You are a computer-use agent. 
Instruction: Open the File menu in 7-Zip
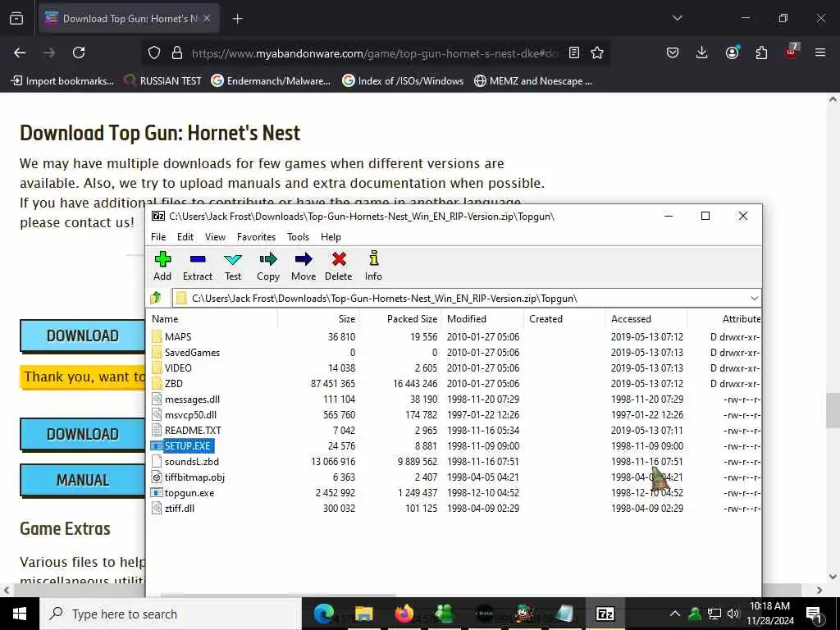(158, 237)
